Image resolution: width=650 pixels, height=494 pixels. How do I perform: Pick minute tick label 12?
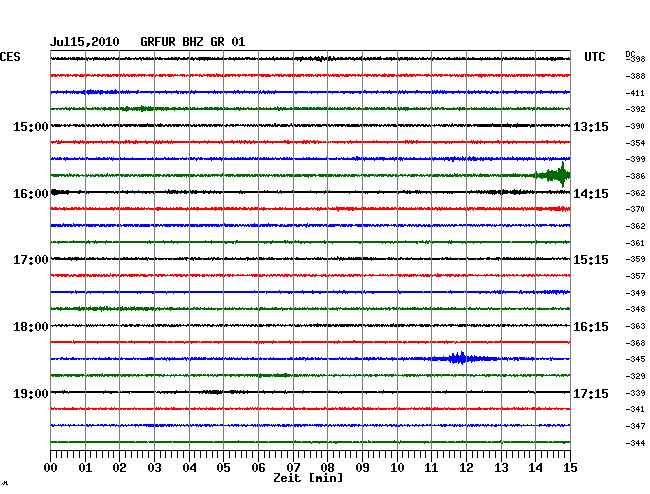click(466, 467)
